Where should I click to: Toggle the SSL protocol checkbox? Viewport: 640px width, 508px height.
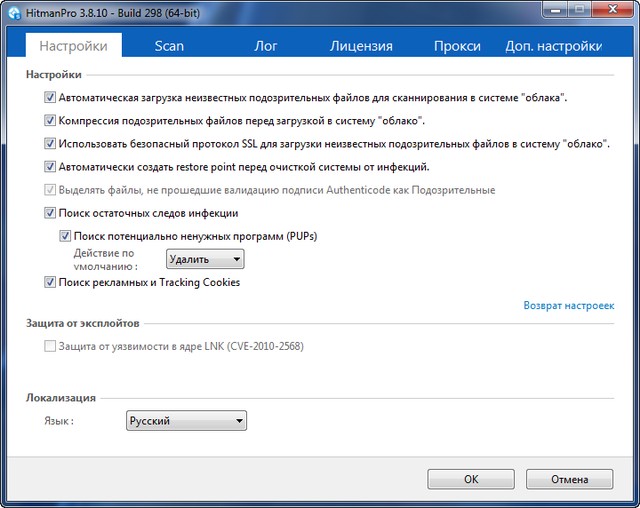point(50,144)
